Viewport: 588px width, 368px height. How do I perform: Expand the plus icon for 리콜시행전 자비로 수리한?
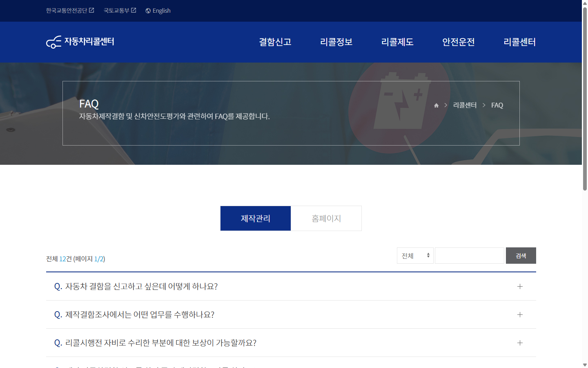[x=520, y=343]
